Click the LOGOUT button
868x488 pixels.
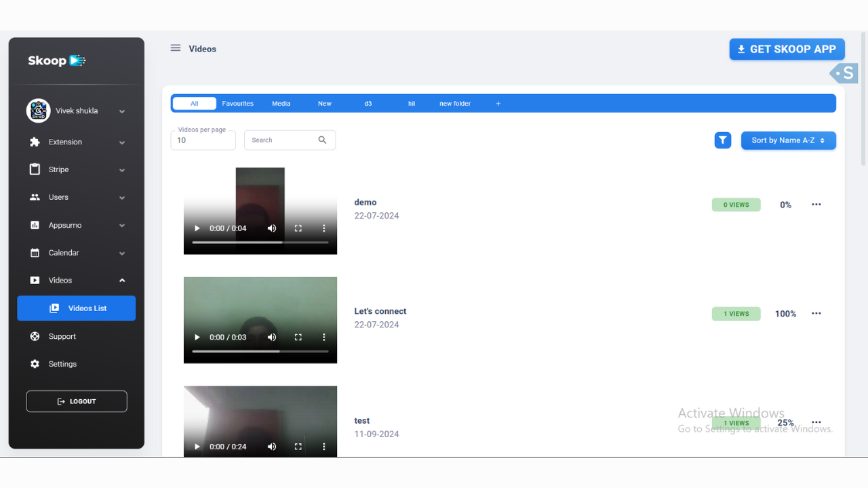pyautogui.click(x=77, y=401)
